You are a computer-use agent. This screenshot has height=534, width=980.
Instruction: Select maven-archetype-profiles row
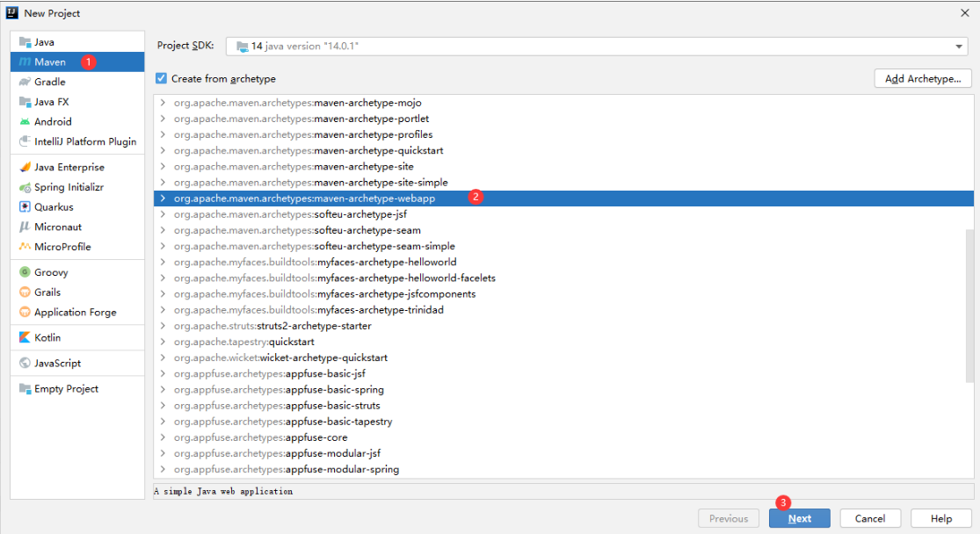(563, 134)
